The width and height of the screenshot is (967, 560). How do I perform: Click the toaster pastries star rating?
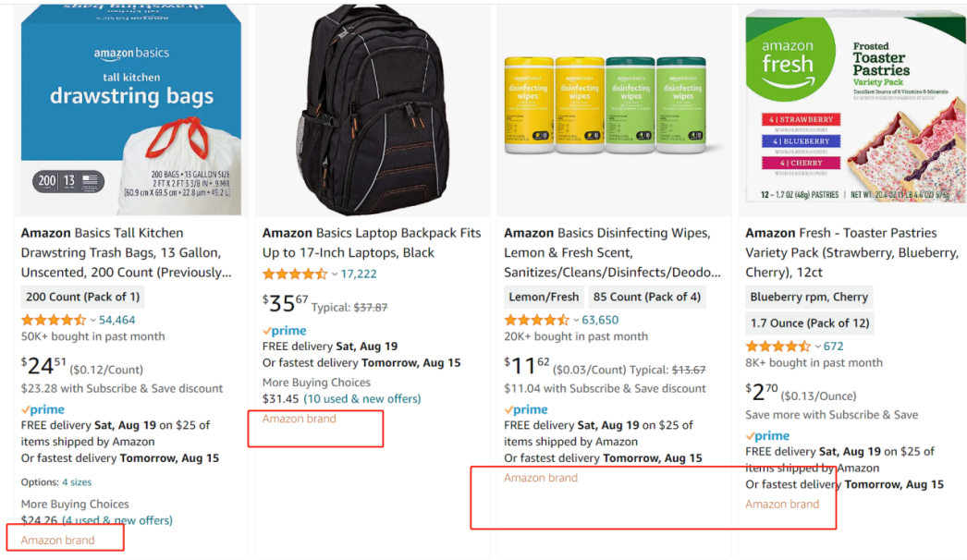(x=777, y=347)
